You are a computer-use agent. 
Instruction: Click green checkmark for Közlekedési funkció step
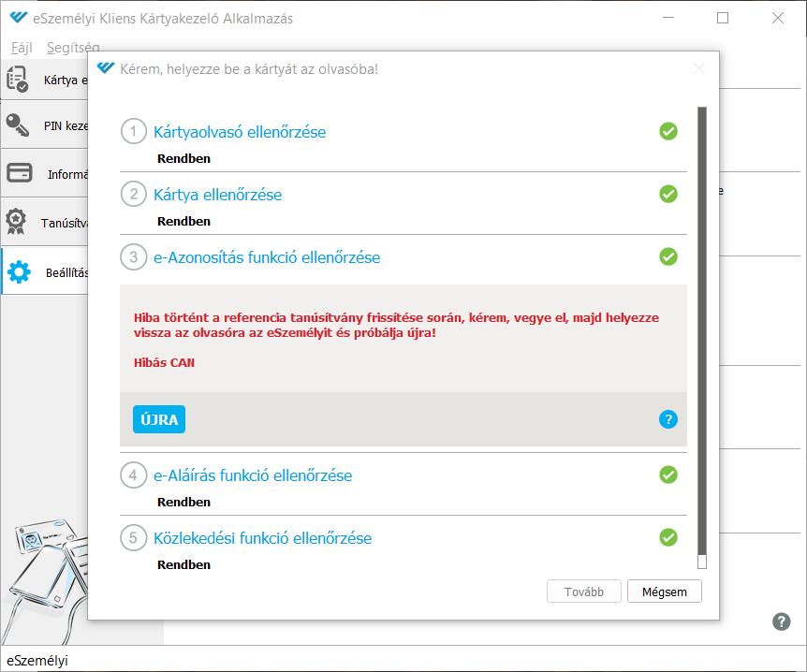[668, 537]
